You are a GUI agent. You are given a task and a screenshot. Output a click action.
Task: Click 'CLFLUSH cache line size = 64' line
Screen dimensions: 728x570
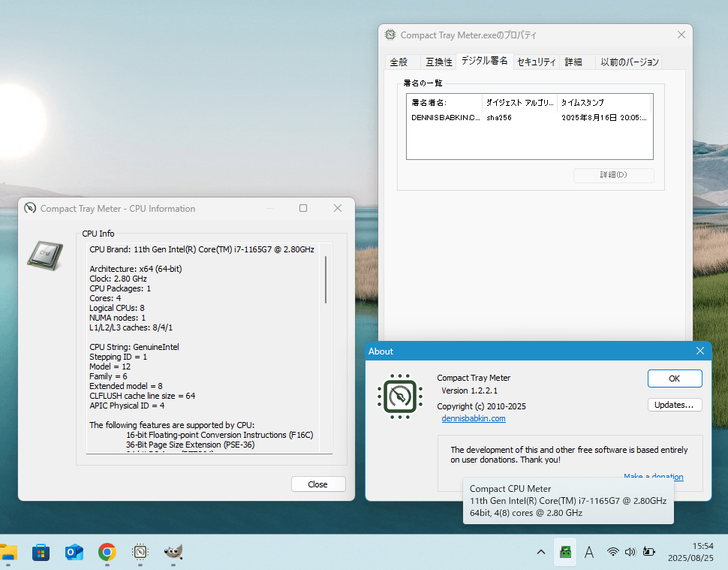point(143,396)
